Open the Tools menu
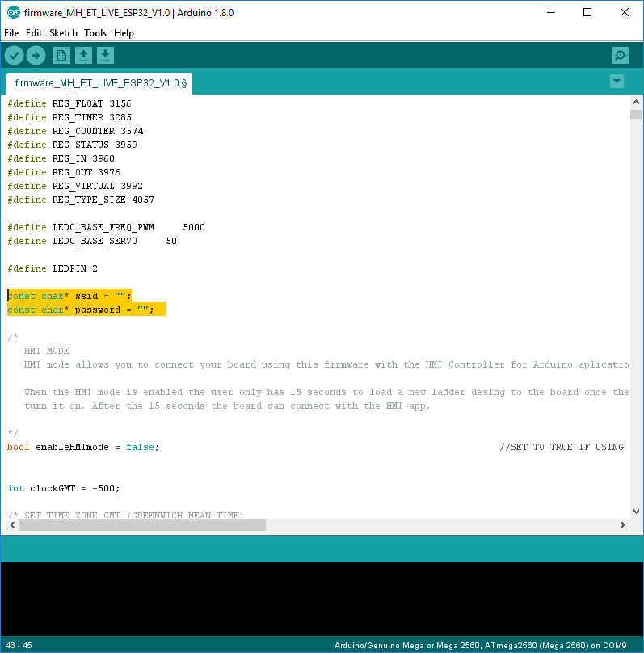644x653 pixels. 95,33
